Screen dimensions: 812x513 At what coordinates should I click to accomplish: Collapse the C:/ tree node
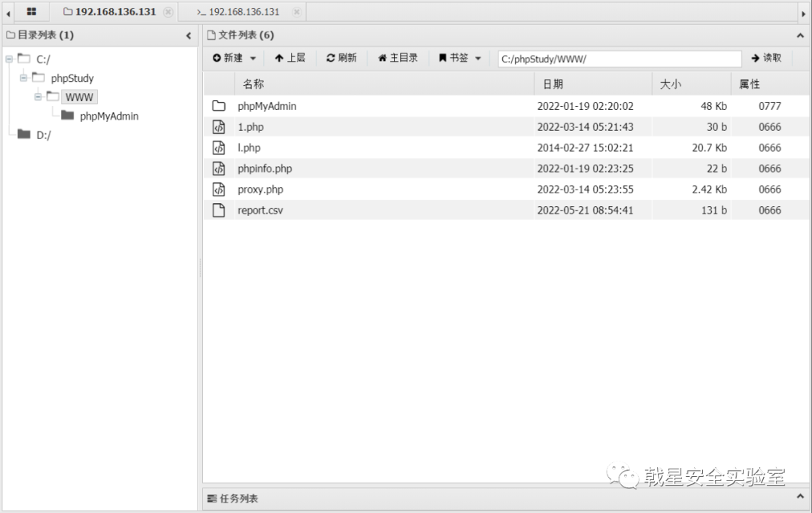point(8,59)
